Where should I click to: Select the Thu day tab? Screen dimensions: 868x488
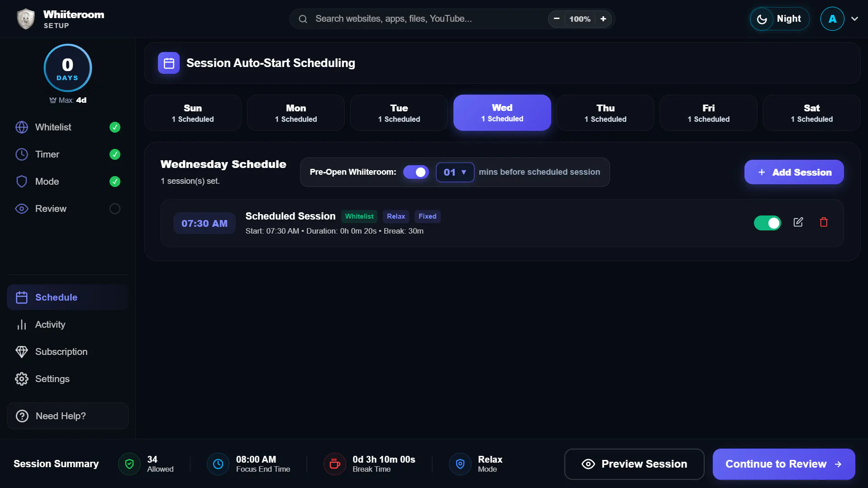point(606,113)
